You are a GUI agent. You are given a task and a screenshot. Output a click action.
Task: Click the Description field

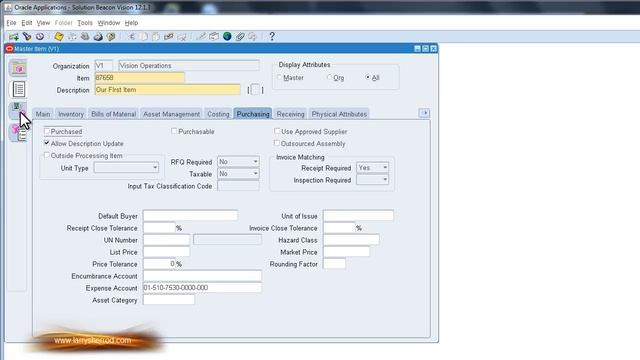167,90
